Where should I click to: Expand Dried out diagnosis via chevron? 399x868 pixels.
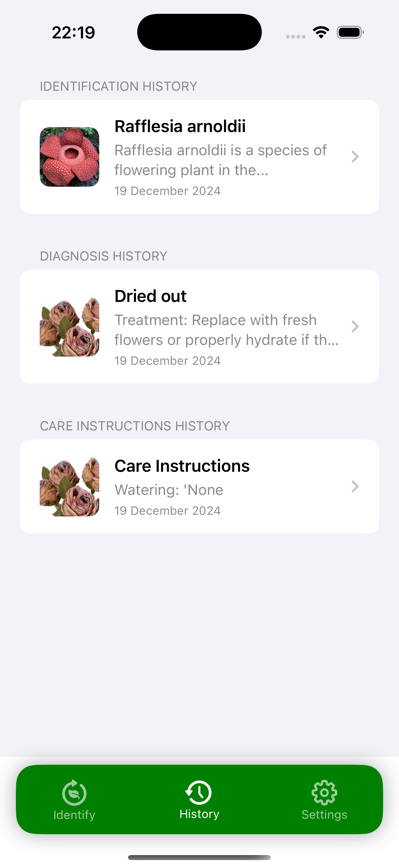355,326
